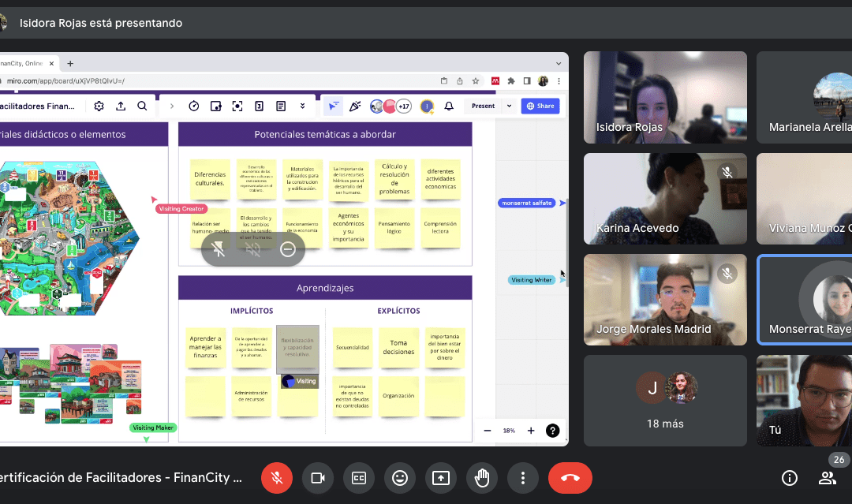
Task: Click the user avatar in Miro toolbar
Action: [x=427, y=106]
